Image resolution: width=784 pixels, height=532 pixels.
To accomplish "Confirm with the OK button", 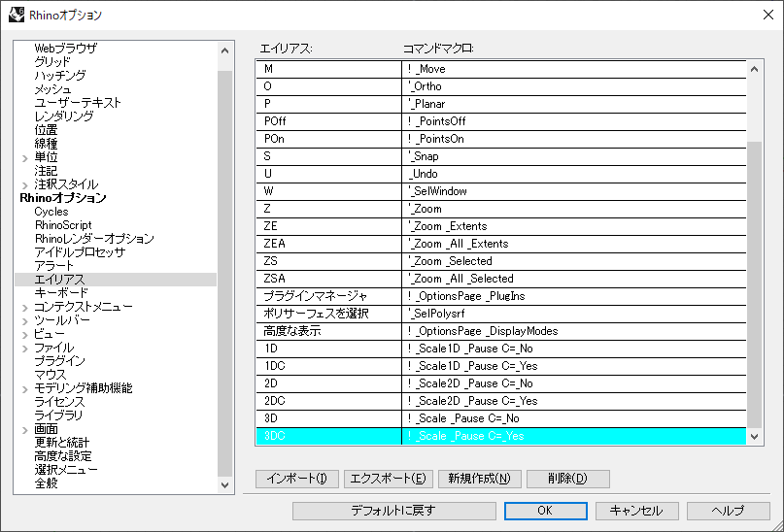I will 545,511.
